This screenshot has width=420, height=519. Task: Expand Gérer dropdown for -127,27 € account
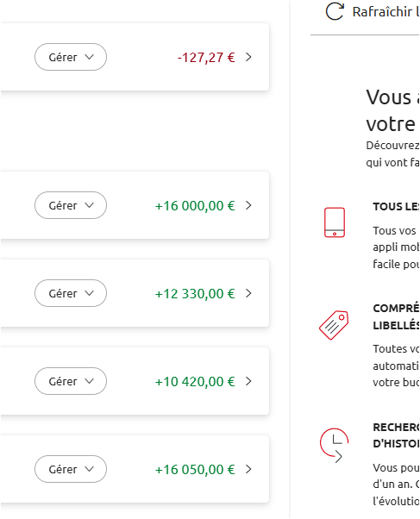click(x=71, y=57)
